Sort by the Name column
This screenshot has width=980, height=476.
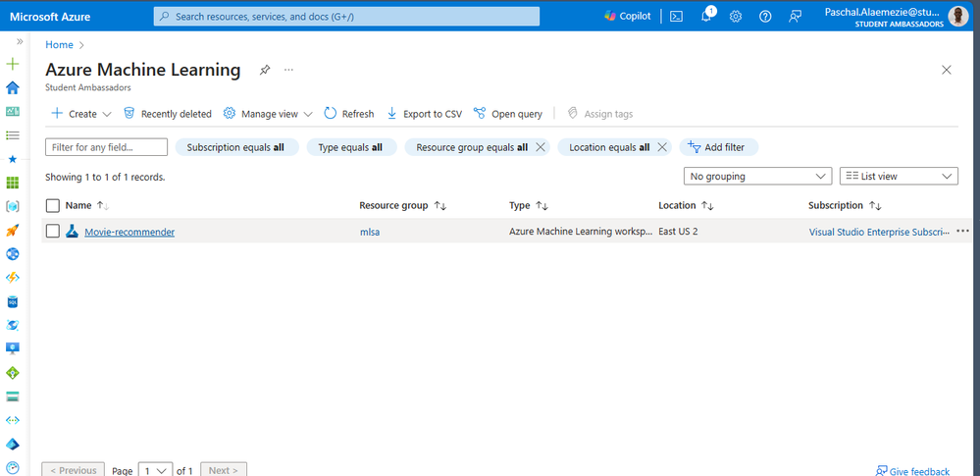point(87,206)
